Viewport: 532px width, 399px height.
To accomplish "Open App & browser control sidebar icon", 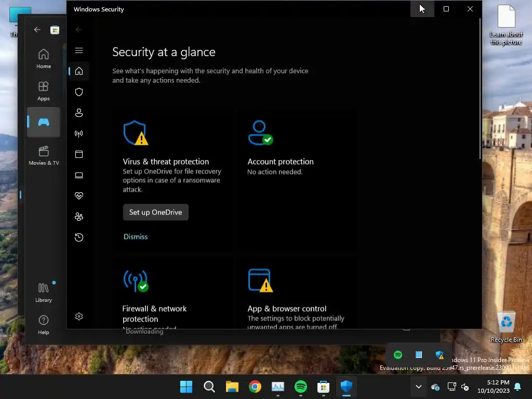I will [x=79, y=154].
